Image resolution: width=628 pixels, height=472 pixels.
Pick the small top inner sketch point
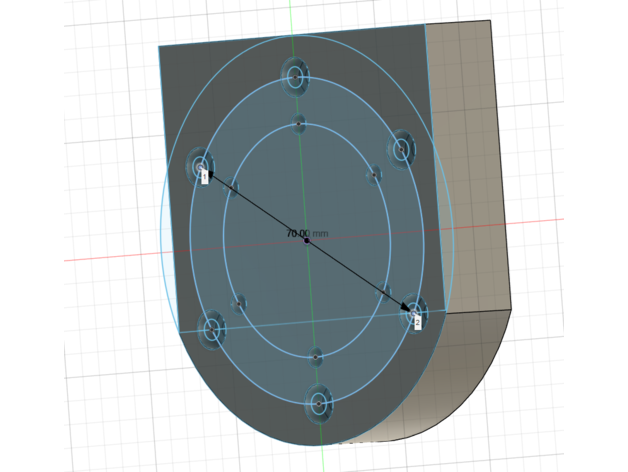coord(299,123)
